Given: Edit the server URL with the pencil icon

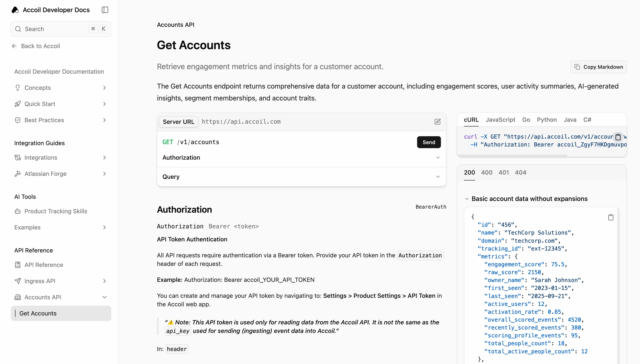Looking at the screenshot, I should click(438, 122).
